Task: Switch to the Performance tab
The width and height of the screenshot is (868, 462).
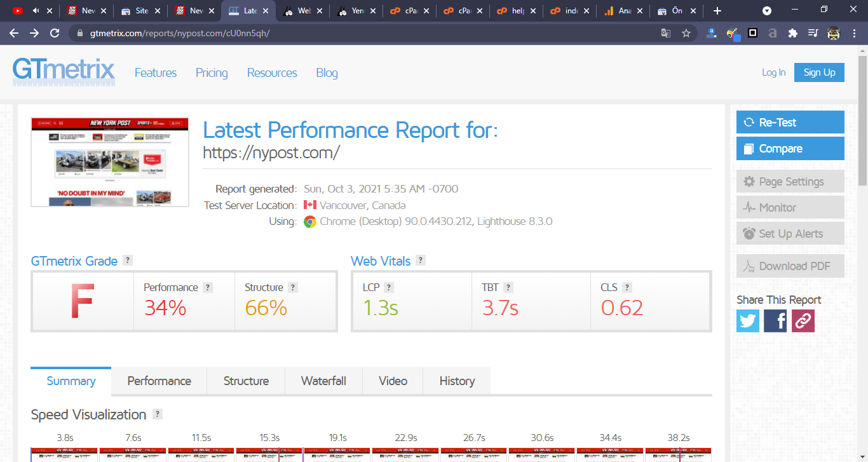Action: click(159, 381)
